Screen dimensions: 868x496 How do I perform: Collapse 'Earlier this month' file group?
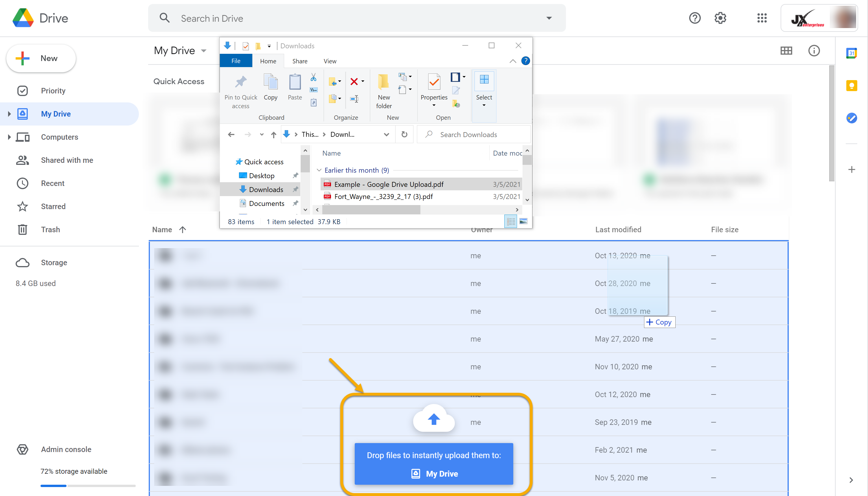click(319, 170)
